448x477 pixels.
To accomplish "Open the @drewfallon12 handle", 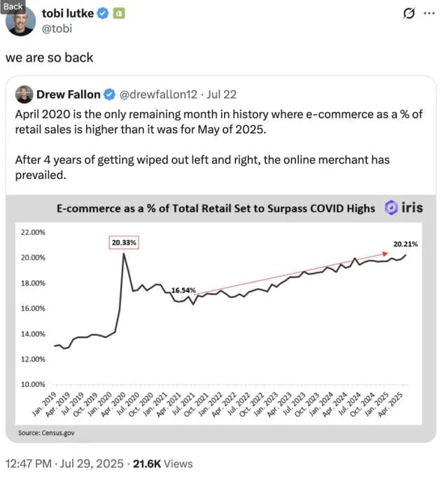I will click(158, 94).
